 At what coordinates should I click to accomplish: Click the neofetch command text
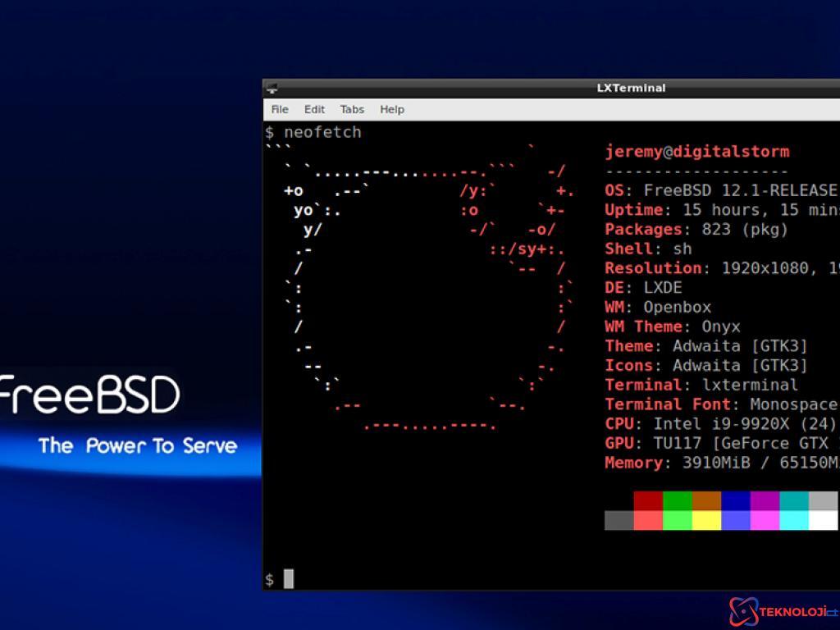pos(322,132)
